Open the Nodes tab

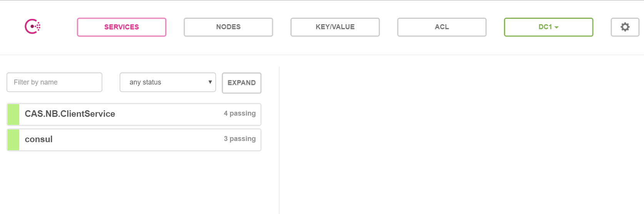coord(228,27)
